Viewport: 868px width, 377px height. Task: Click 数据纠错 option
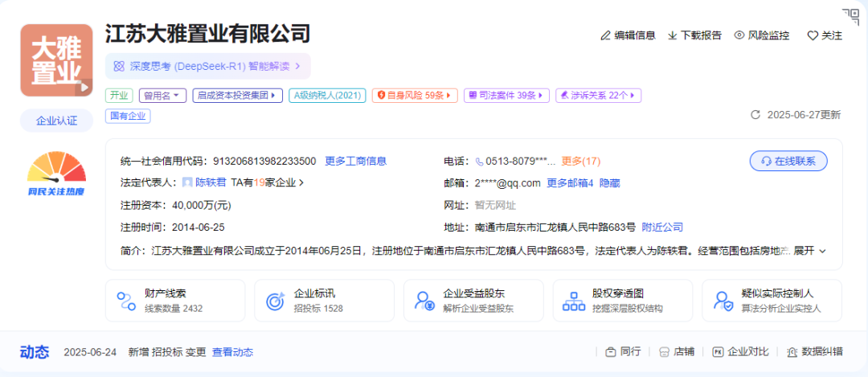tap(814, 351)
